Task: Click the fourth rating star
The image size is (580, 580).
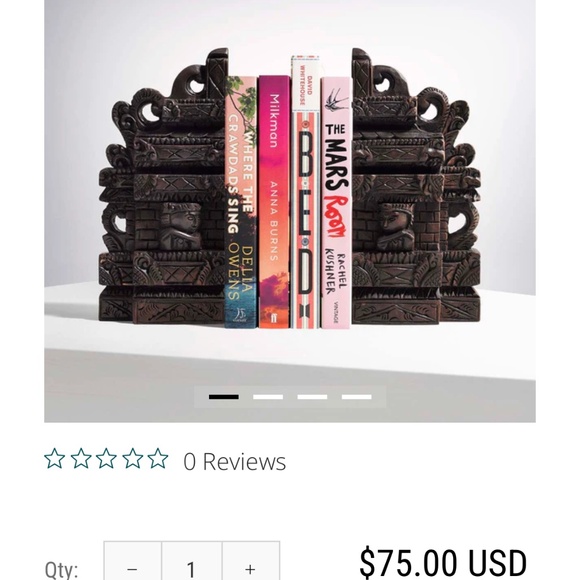Action: pyautogui.click(x=132, y=459)
